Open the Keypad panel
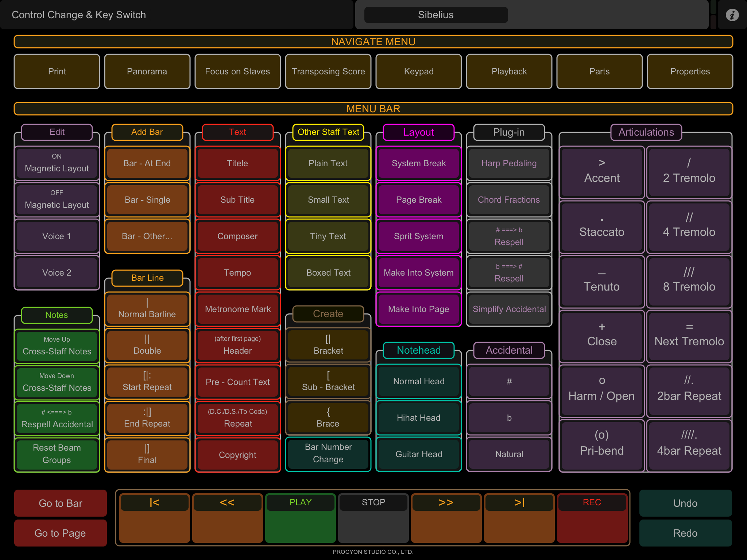The height and width of the screenshot is (560, 747). (419, 71)
